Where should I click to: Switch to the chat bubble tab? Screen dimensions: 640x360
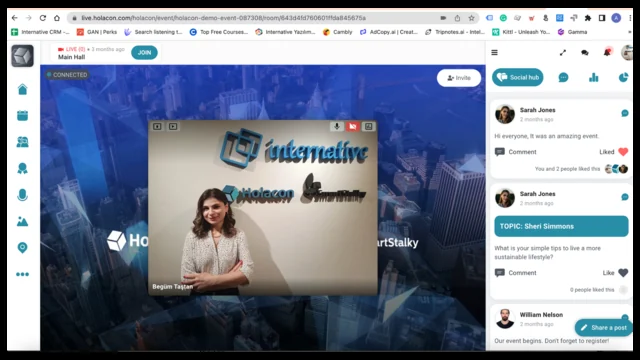(x=563, y=77)
